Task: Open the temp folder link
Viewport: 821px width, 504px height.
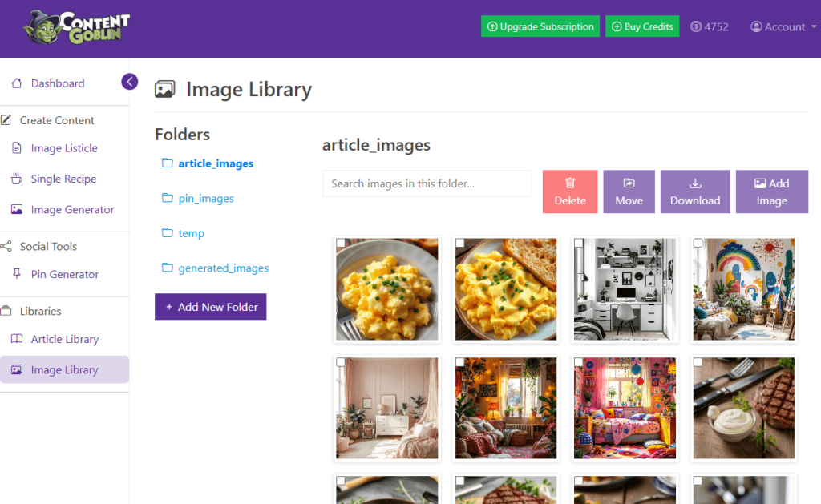Action: point(191,233)
